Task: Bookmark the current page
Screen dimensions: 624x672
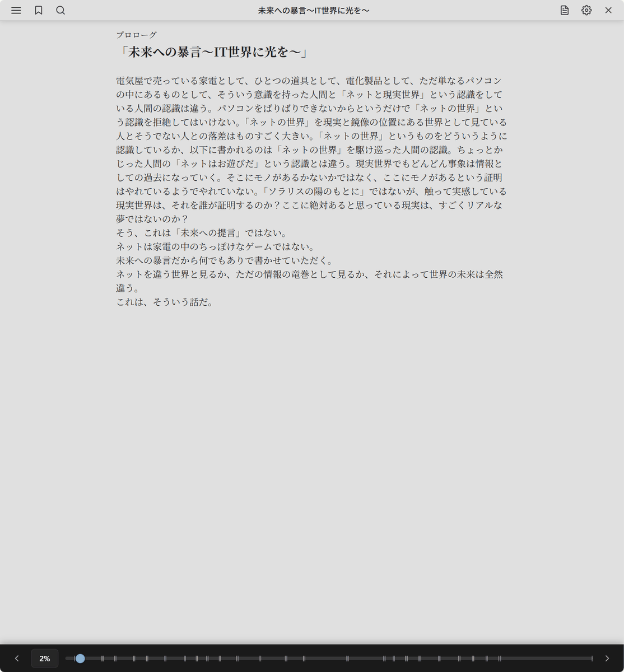Action: [39, 11]
